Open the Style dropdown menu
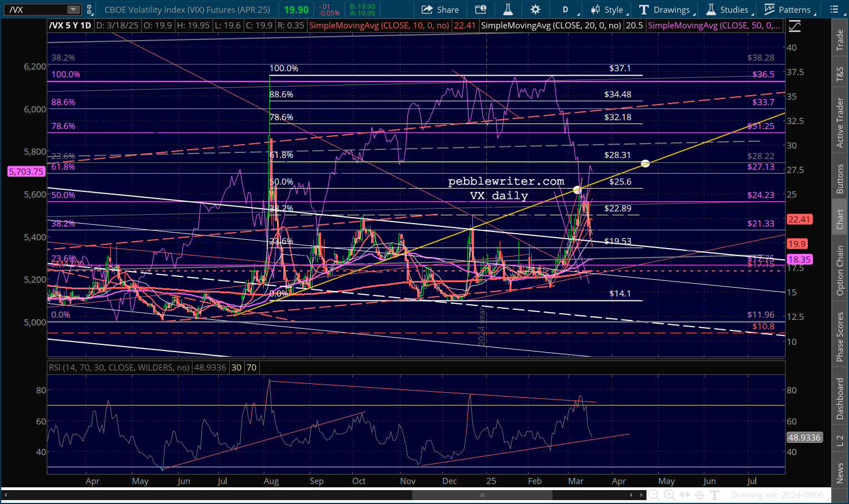This screenshot has height=504, width=849. point(608,9)
